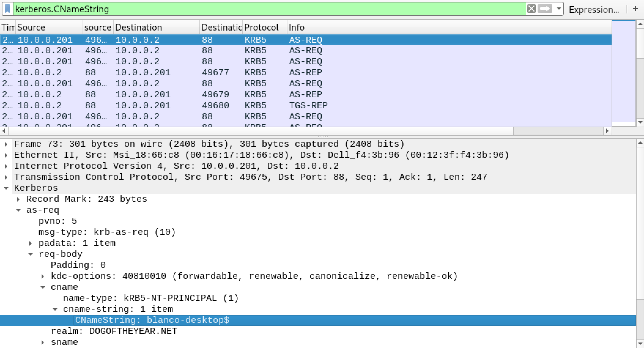Clear the display filter with X icon

pyautogui.click(x=531, y=9)
